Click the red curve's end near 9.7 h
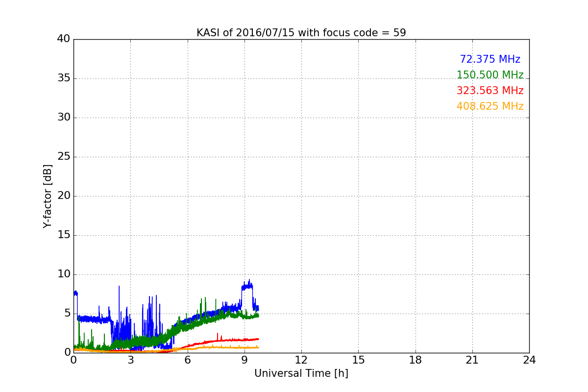 [258, 339]
